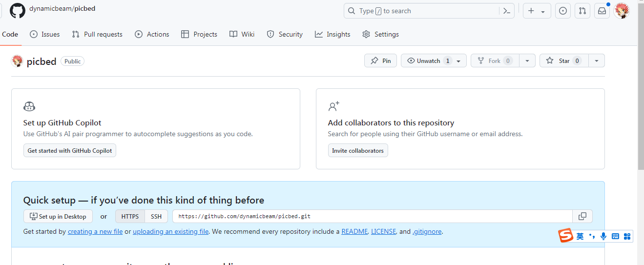
Task: Follow the uploading an existing file link
Action: coord(171,231)
